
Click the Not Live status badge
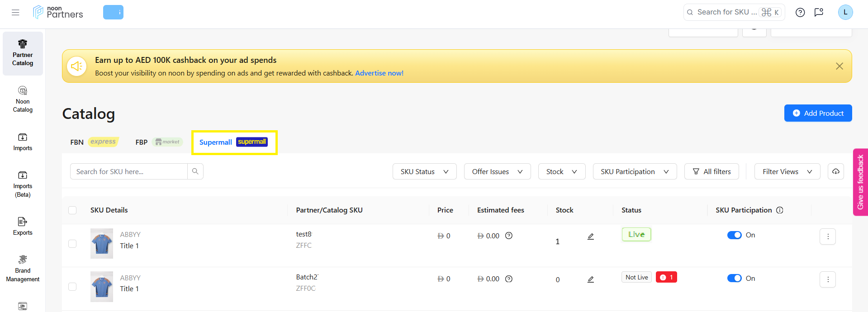click(637, 277)
